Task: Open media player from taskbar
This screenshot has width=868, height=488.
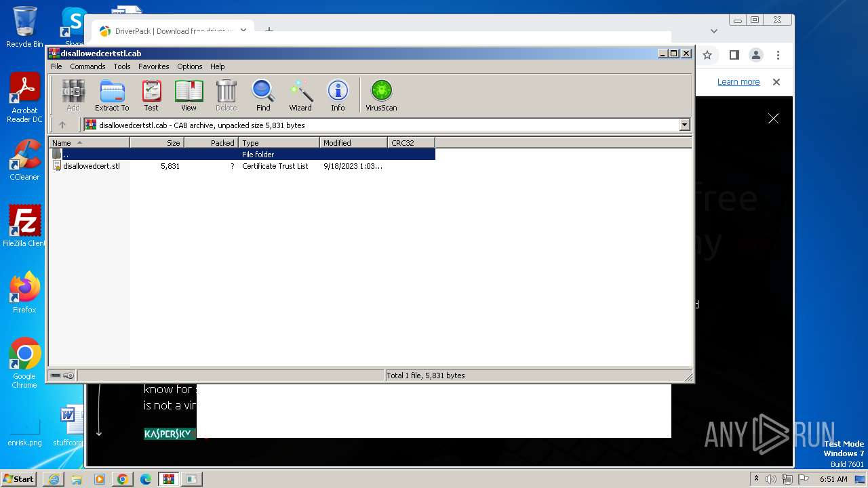Action: pyautogui.click(x=100, y=479)
